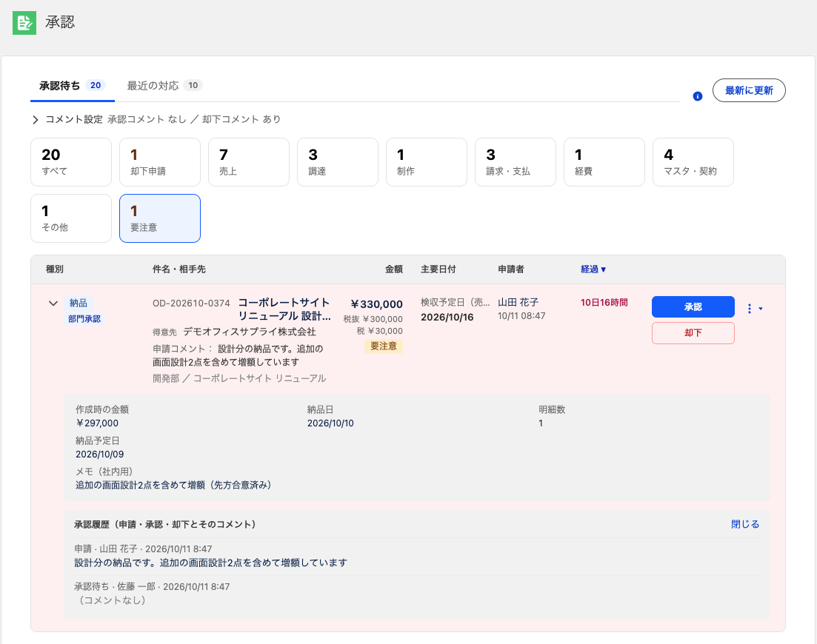Click elapsed time 10日16時間
Viewport: 817px width, 644px height.
pyautogui.click(x=604, y=303)
